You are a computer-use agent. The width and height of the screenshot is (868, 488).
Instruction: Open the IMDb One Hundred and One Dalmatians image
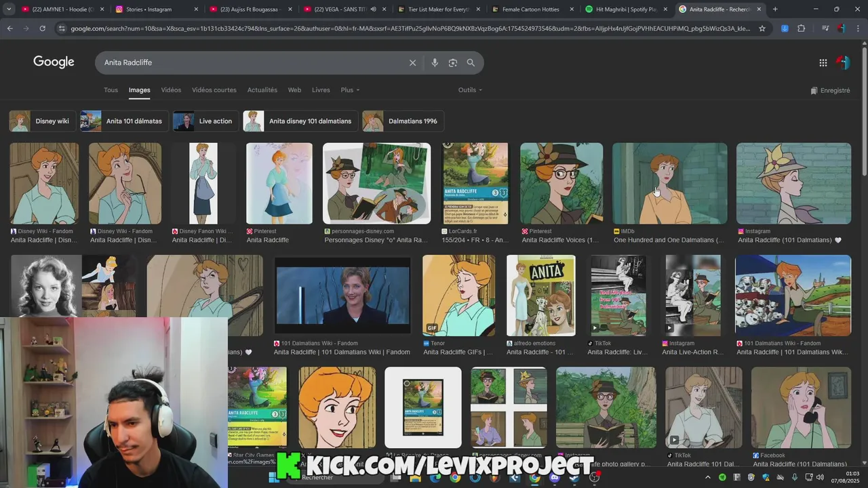[x=669, y=184]
